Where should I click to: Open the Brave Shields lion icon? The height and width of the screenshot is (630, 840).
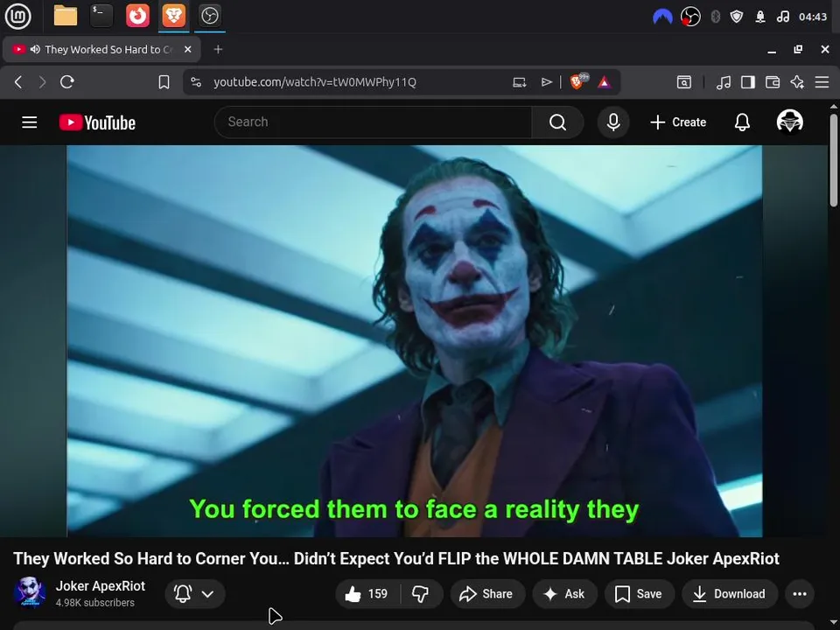pyautogui.click(x=578, y=81)
